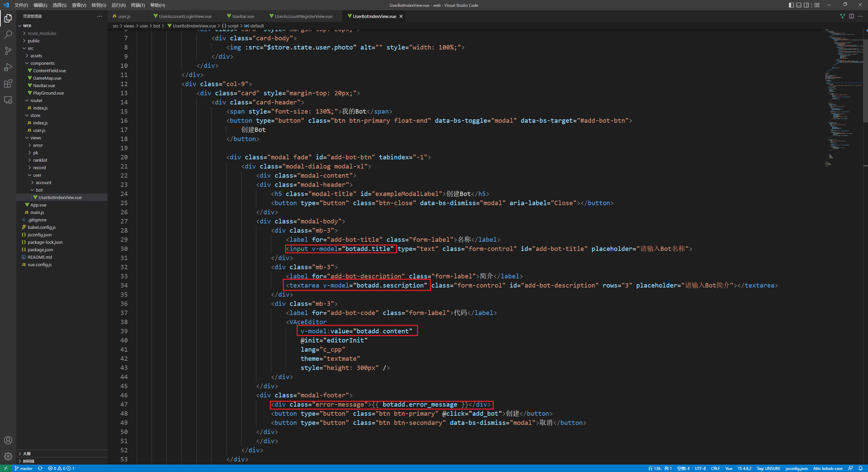The image size is (868, 472).
Task: Open editor More Actions ellipsis
Action: (860, 16)
